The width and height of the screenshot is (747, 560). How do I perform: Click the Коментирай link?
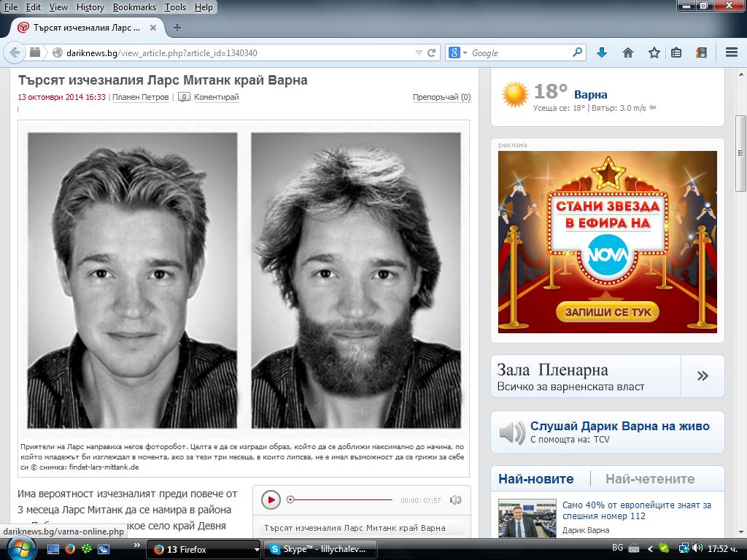pos(216,97)
